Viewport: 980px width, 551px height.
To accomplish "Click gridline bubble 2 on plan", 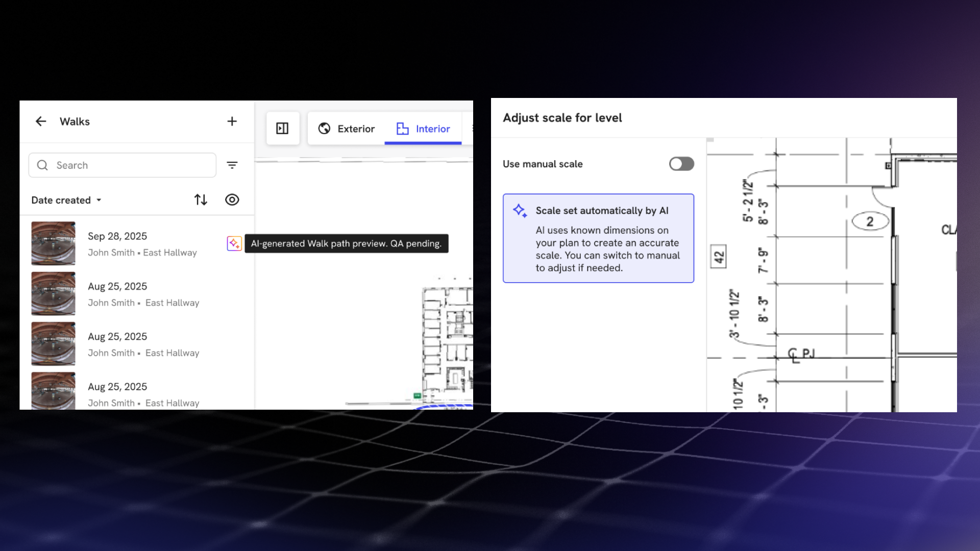I will [870, 221].
